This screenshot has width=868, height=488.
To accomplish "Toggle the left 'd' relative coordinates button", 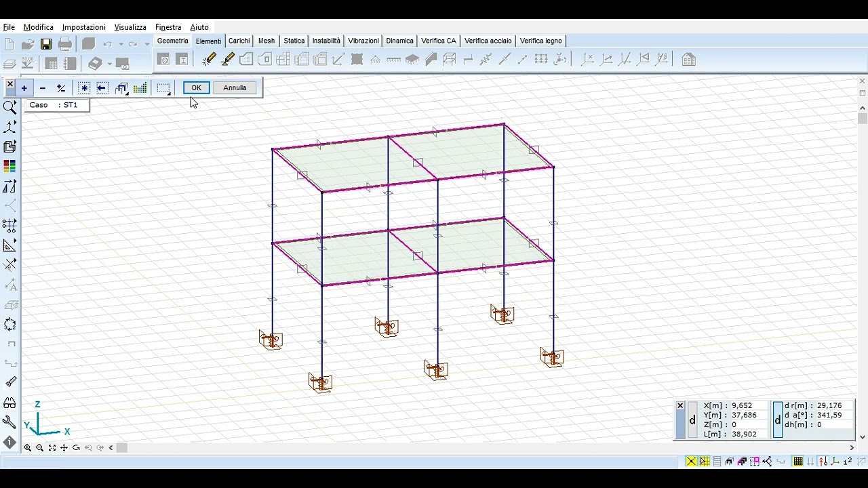I will 692,420.
